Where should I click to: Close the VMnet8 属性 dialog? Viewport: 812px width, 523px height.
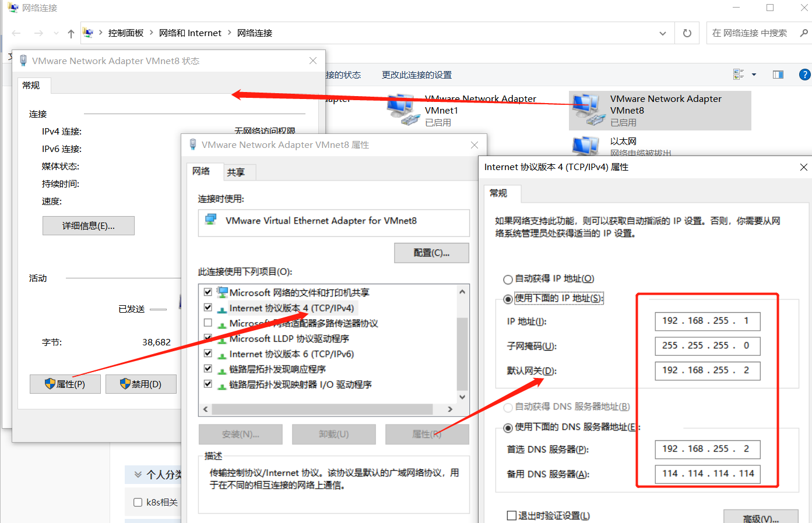474,145
